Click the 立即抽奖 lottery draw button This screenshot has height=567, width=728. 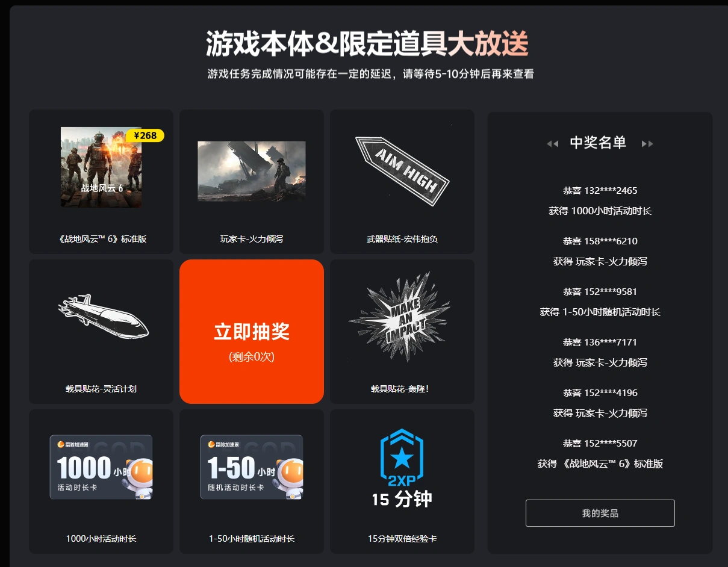tap(252, 331)
